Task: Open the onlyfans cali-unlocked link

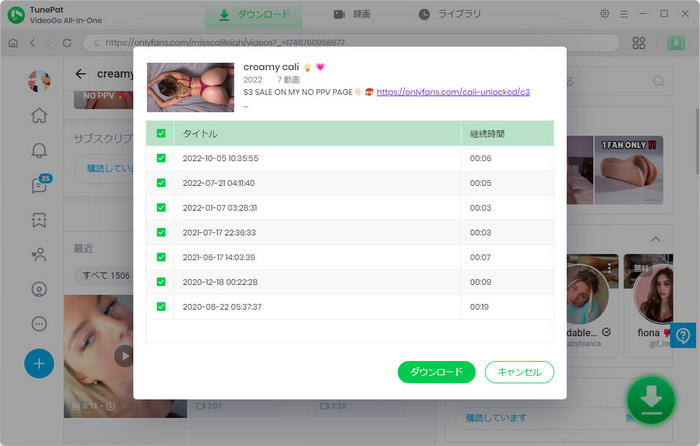Action: [x=453, y=92]
